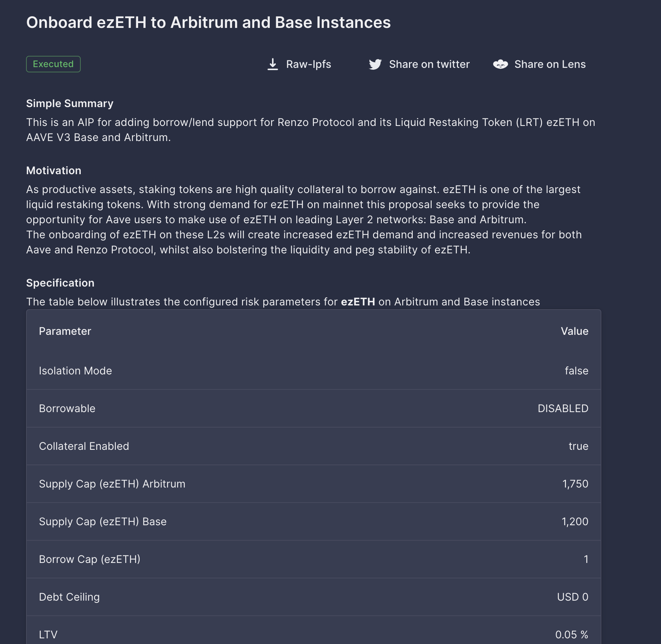Click the proposal title heading
The height and width of the screenshot is (644, 661).
208,23
